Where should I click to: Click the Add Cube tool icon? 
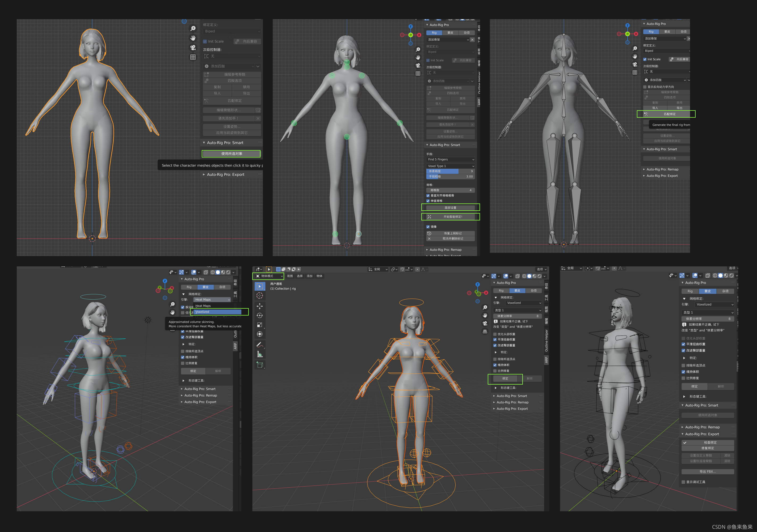tap(259, 365)
